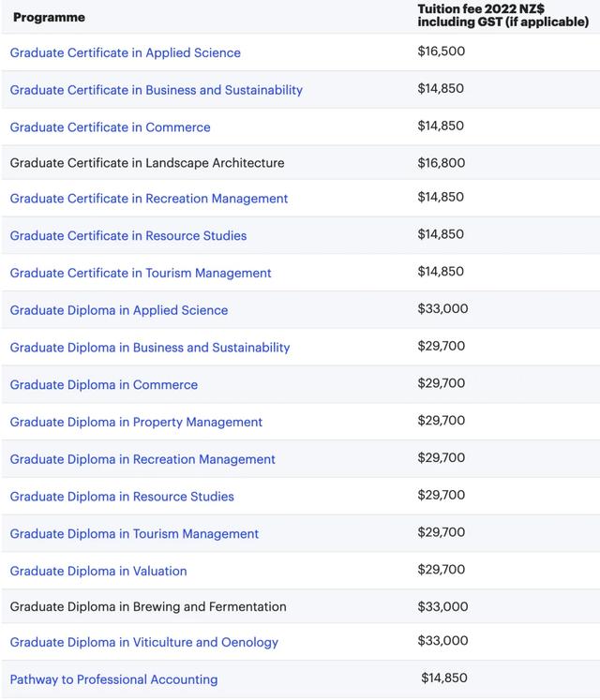Click Graduate Certificate in Commerce link
600x700 pixels.
(x=110, y=127)
